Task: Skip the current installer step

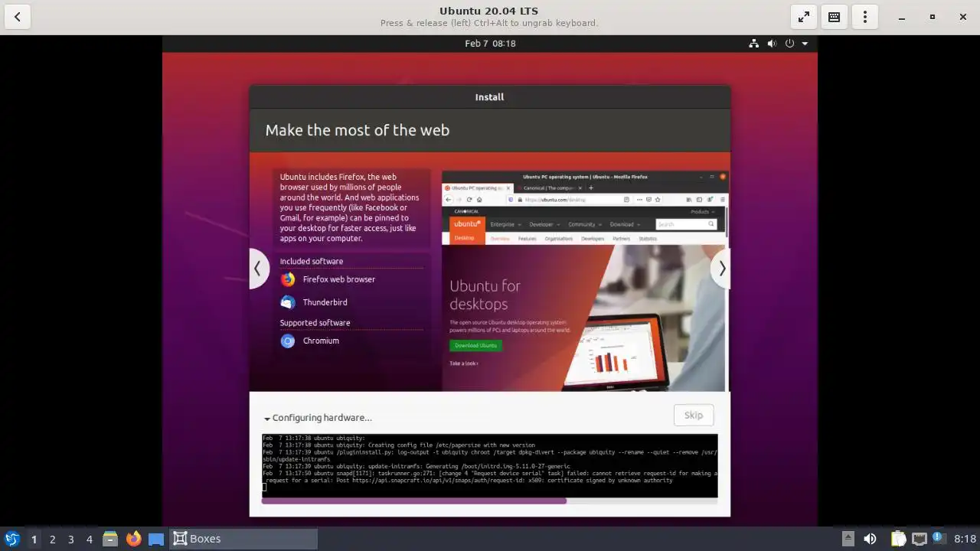Action: 694,415
